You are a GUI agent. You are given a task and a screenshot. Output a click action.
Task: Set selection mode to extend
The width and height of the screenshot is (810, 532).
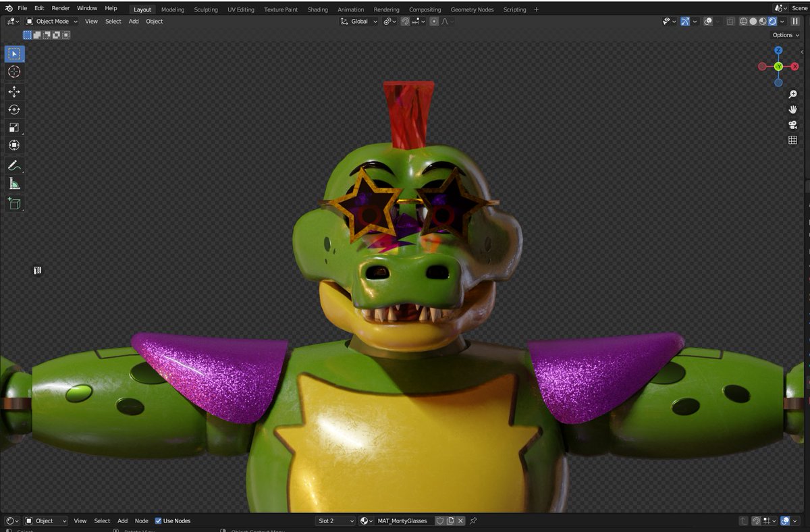coord(36,34)
